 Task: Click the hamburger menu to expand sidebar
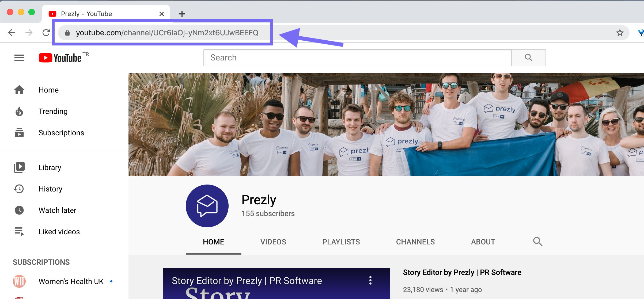[x=18, y=57]
